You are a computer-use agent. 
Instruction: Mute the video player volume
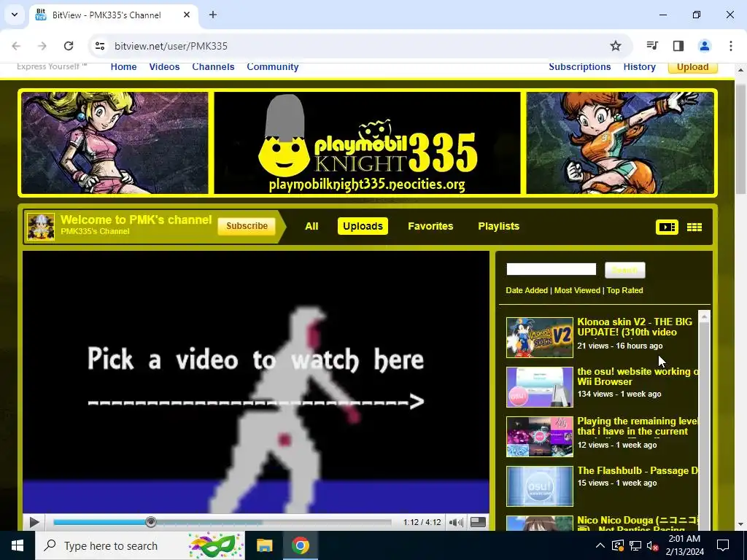[x=457, y=522]
